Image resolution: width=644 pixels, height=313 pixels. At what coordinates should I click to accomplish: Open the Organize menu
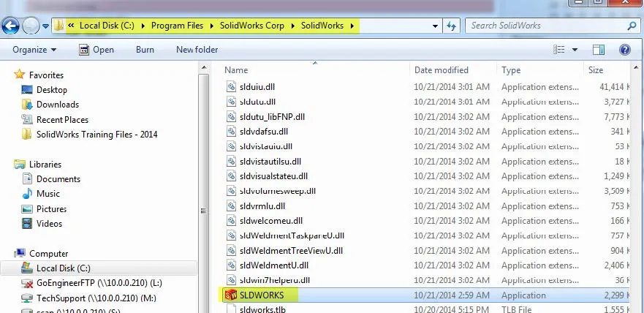34,50
